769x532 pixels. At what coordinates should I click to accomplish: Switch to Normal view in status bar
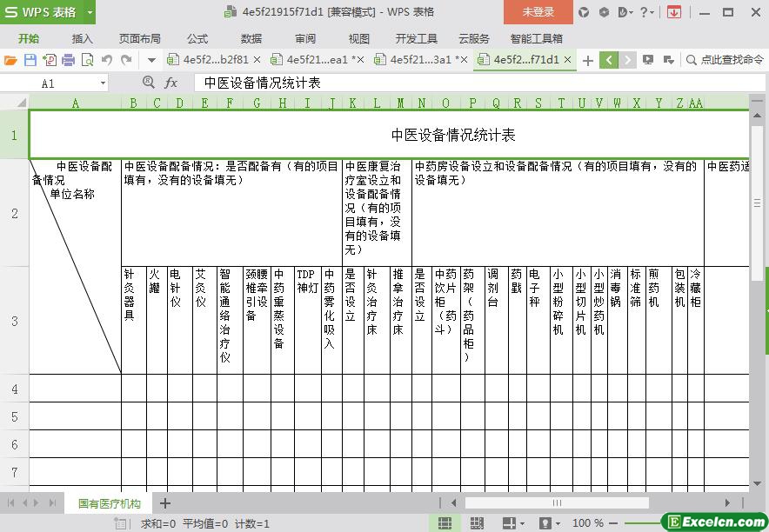click(445, 523)
